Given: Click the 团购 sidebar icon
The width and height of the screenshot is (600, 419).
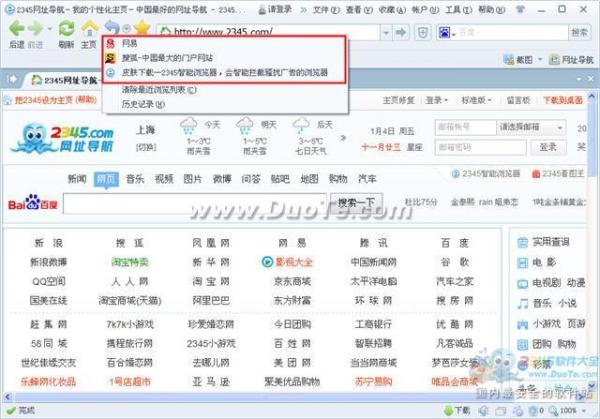Looking at the screenshot, I should [x=522, y=344].
